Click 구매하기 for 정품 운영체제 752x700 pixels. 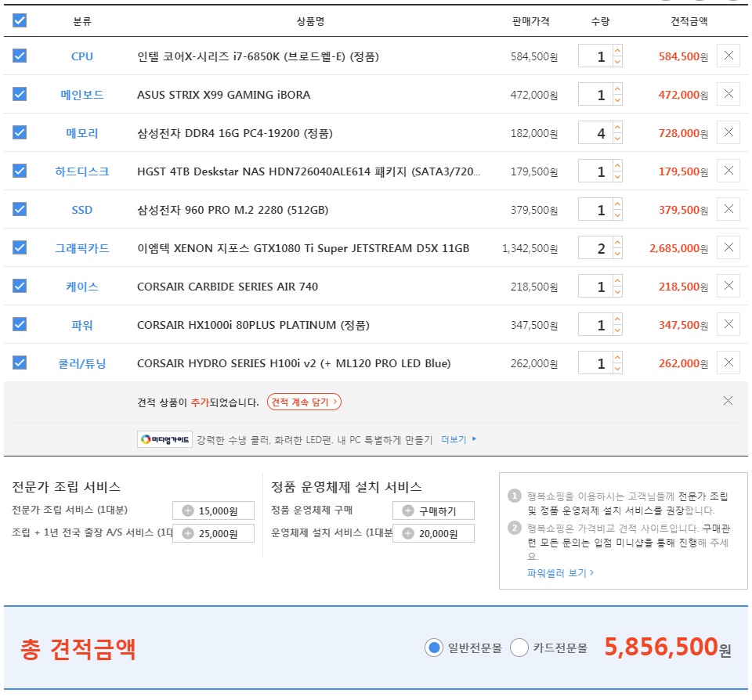(x=433, y=511)
